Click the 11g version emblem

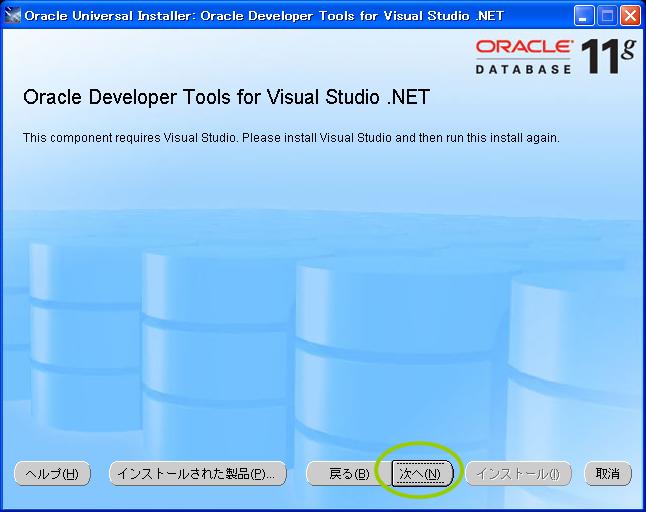[x=608, y=57]
